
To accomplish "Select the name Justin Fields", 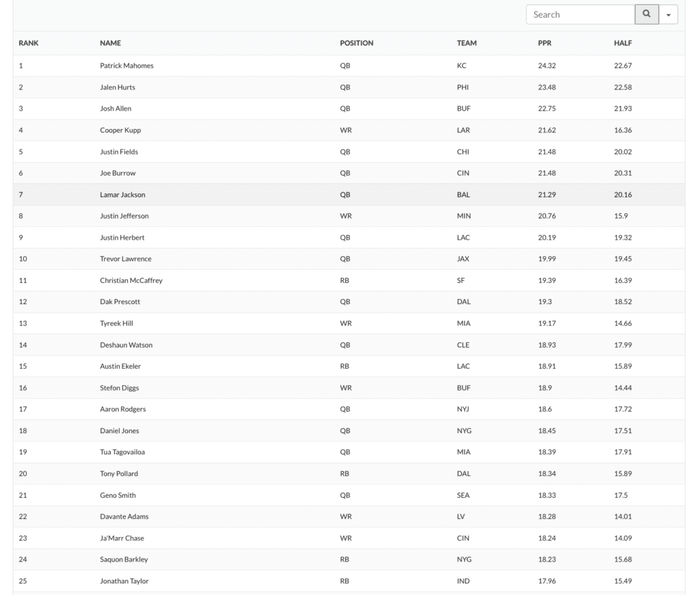I will click(x=119, y=152).
